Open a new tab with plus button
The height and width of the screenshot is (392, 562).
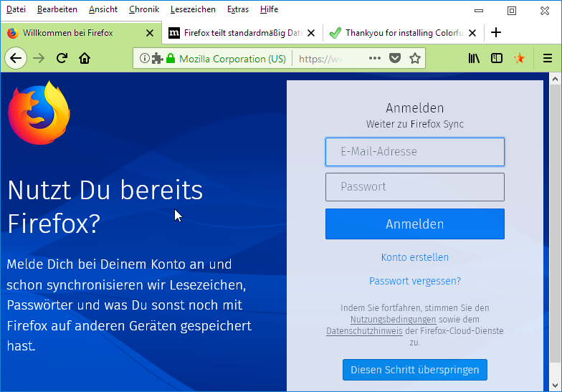[x=496, y=32]
